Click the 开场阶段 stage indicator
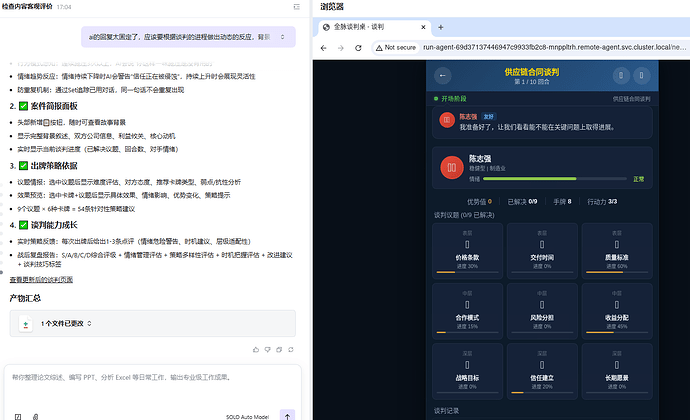This screenshot has width=690, height=420. pyautogui.click(x=450, y=99)
